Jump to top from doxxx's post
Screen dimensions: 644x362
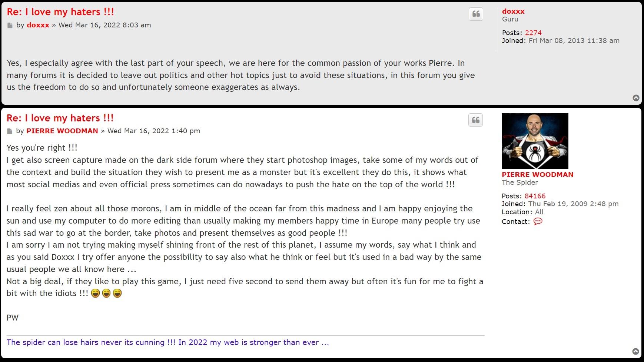636,98
